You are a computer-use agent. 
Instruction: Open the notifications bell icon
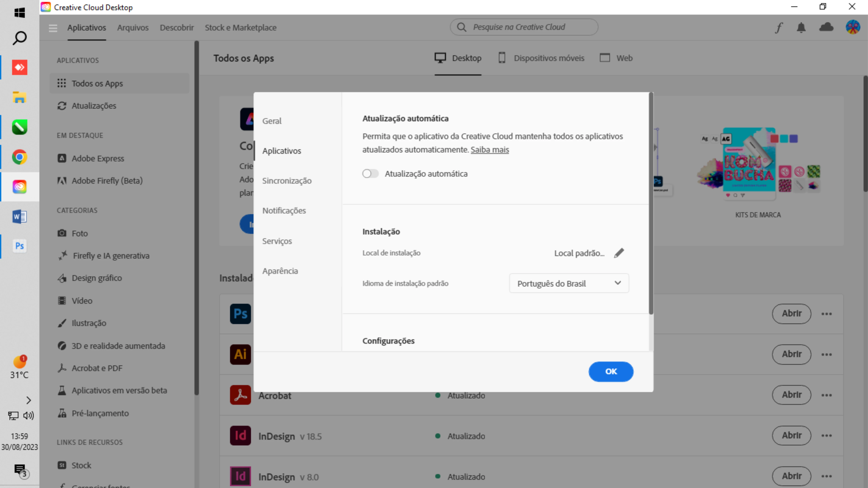801,28
